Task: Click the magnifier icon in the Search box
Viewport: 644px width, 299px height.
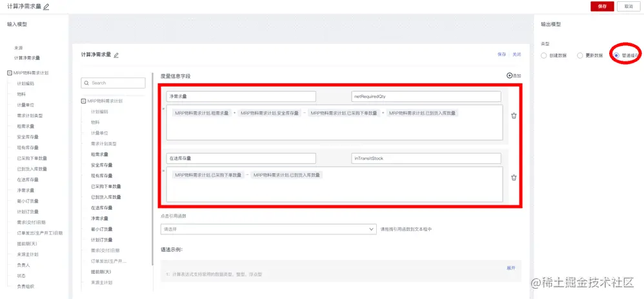Action: [x=86, y=83]
